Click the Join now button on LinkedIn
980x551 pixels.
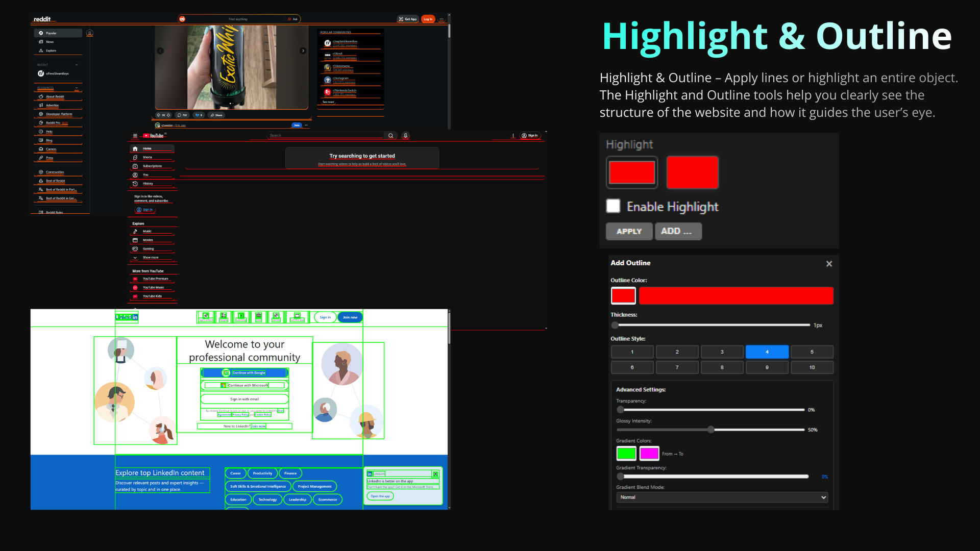coord(350,317)
